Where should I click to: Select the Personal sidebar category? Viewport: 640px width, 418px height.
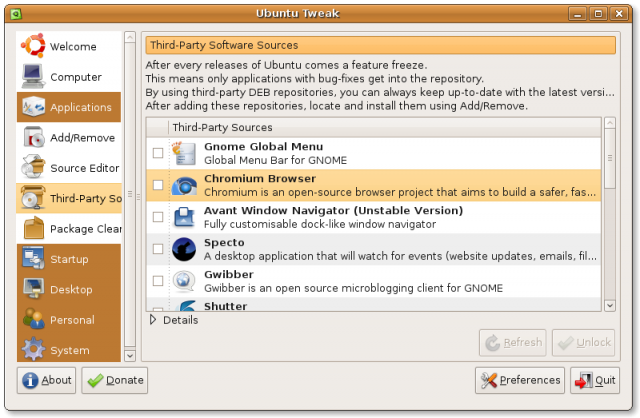pos(69,319)
